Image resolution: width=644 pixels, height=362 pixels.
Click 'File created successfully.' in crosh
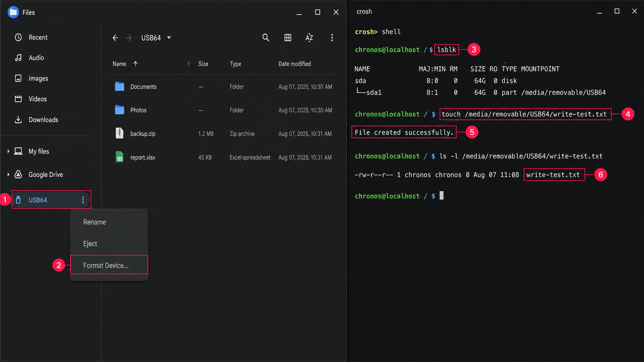click(404, 132)
